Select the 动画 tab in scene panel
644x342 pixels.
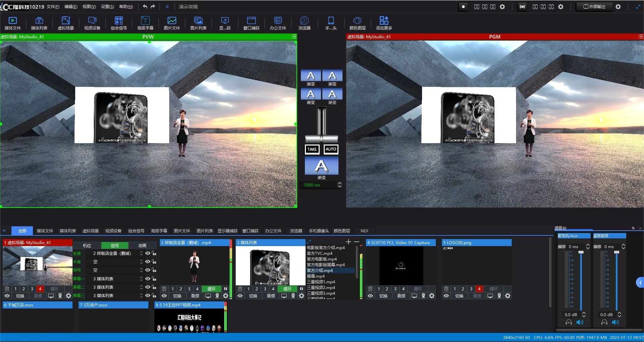click(142, 245)
